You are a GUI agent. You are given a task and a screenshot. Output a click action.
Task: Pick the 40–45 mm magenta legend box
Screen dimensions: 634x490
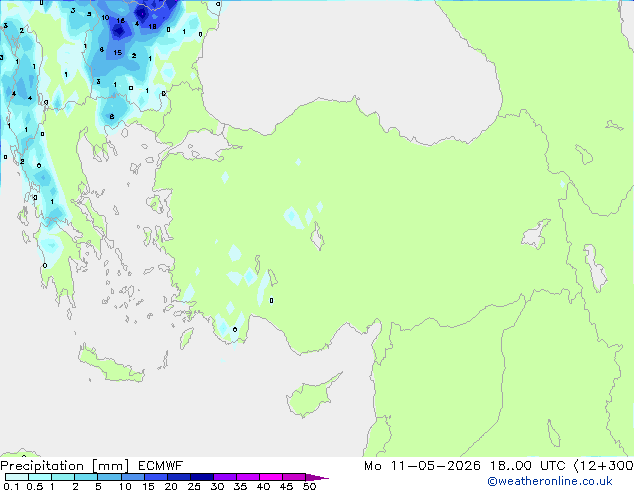click(x=271, y=477)
